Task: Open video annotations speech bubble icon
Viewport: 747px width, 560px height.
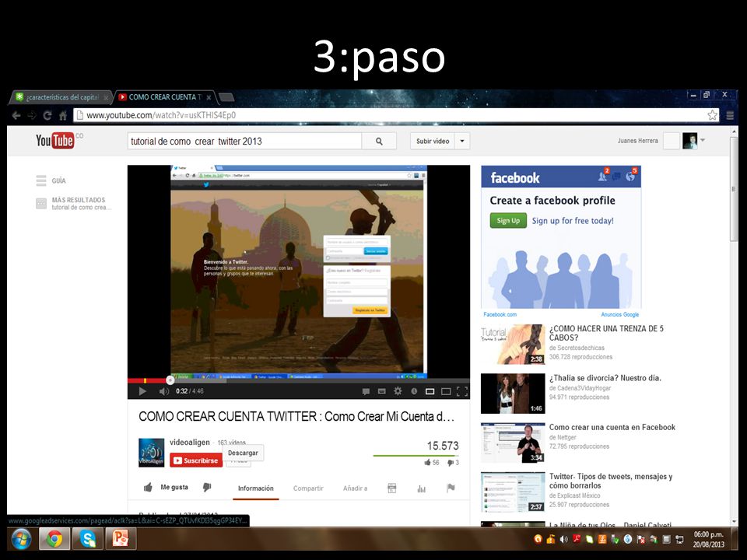Action: pos(366,391)
